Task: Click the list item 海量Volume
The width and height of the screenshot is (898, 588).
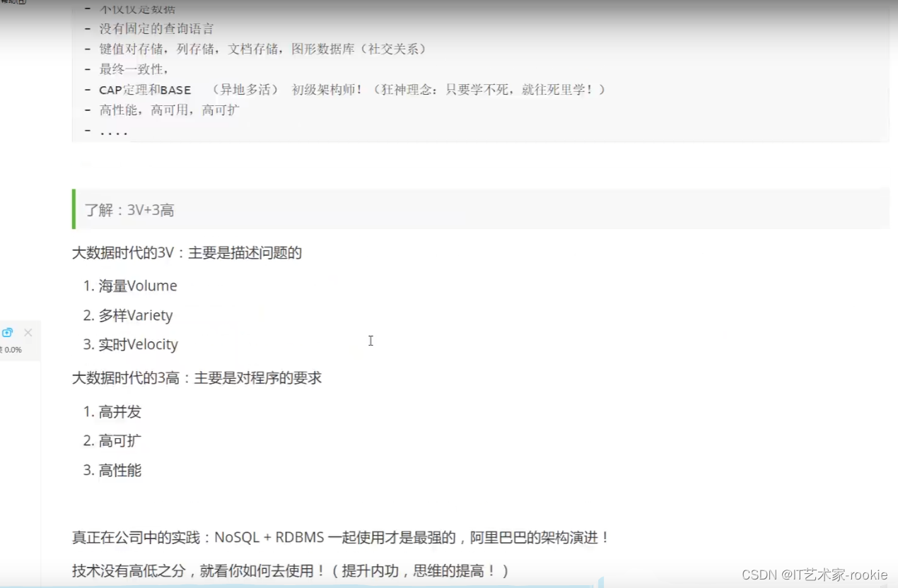Action: click(x=136, y=286)
